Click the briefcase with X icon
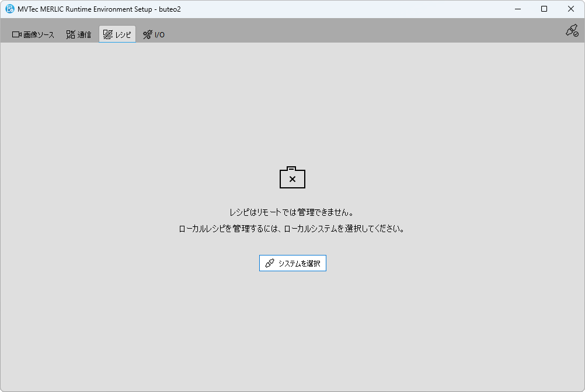Screen dimensions: 585x392 click(292, 178)
